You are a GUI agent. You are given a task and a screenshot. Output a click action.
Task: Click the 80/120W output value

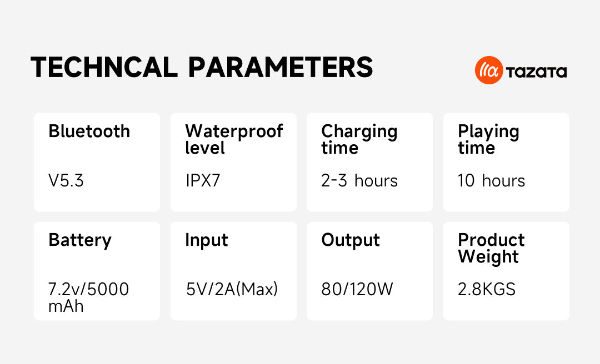pyautogui.click(x=357, y=289)
